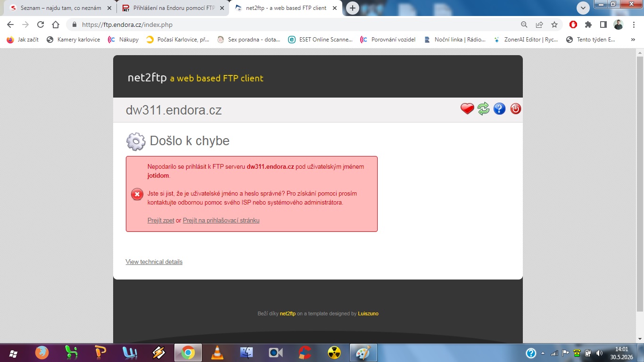This screenshot has width=644, height=362.
Task: Open the red Opera-style extension icon
Action: 573,25
